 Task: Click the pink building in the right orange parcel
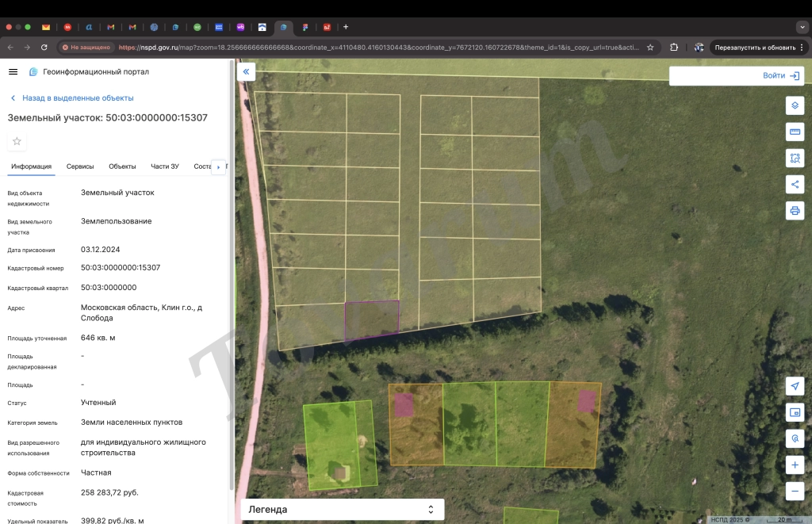tap(587, 401)
